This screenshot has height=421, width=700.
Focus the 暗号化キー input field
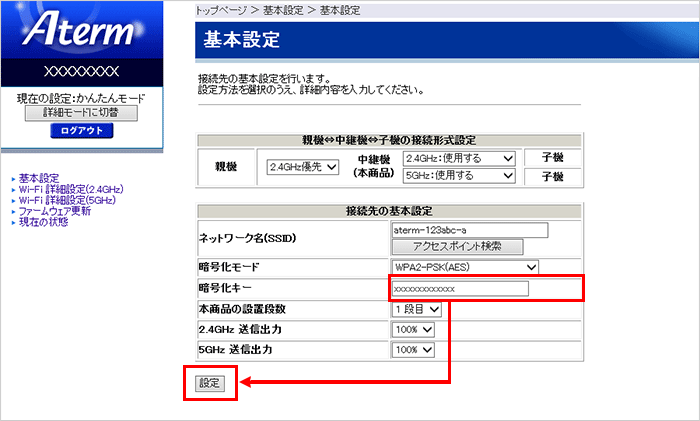tap(458, 288)
